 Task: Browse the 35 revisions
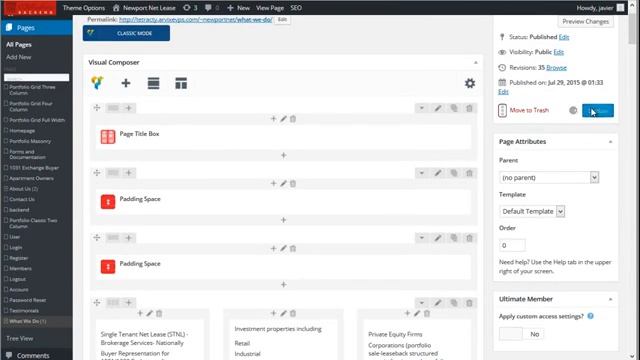point(556,68)
